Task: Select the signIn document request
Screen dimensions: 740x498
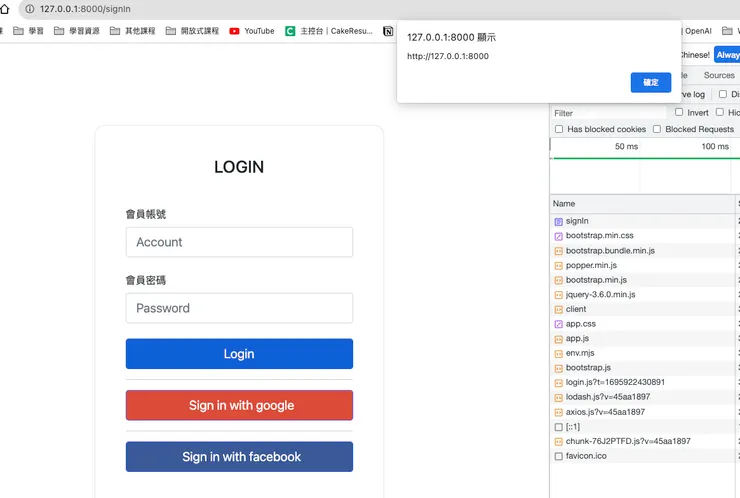Action: 642,221
